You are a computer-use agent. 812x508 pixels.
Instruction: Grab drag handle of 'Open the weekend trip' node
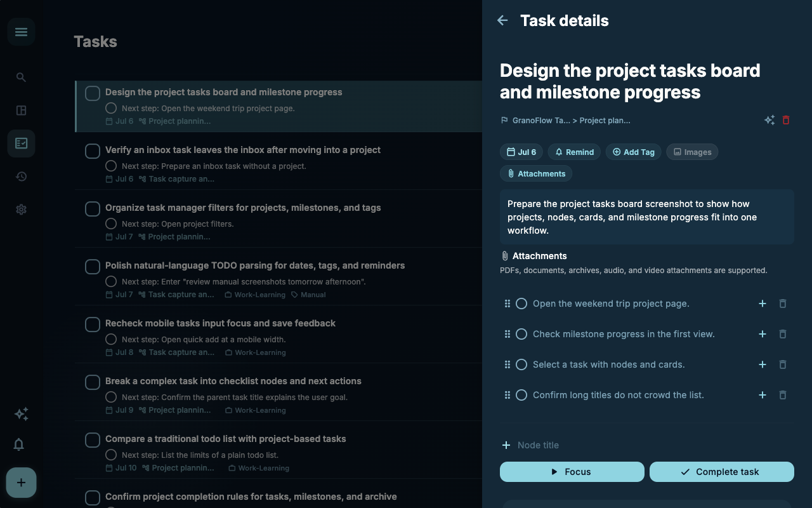507,304
